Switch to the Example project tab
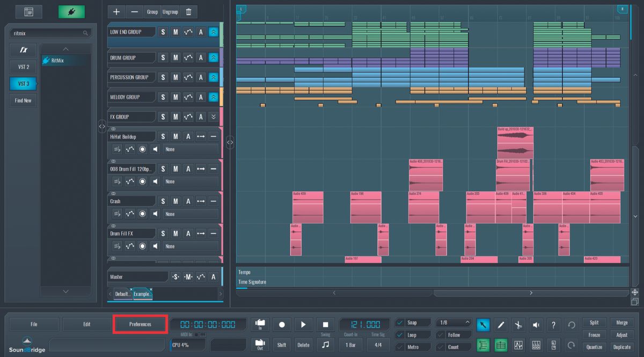 [x=142, y=294]
